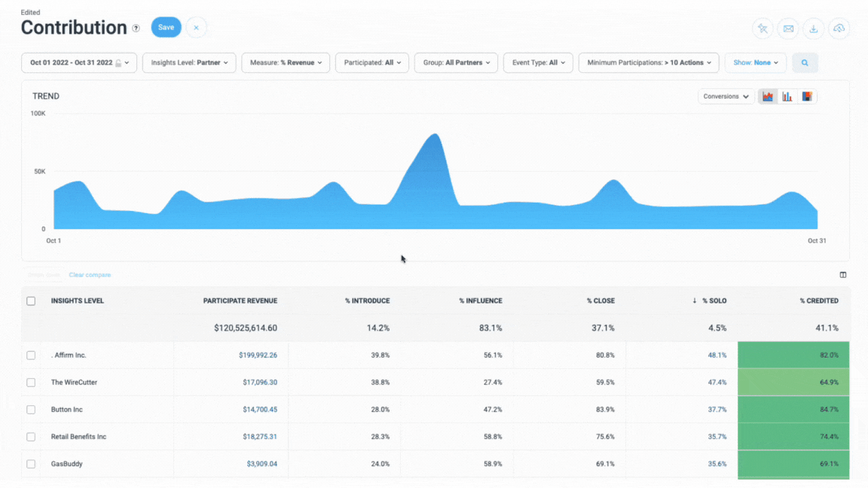The height and width of the screenshot is (488, 868).
Task: Tick the Button Inc row checkbox
Action: click(x=31, y=410)
